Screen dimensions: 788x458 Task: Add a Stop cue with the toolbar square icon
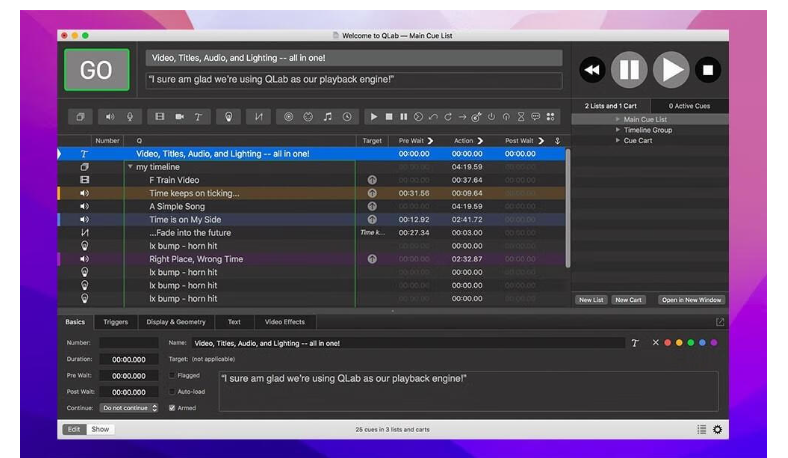[x=389, y=117]
